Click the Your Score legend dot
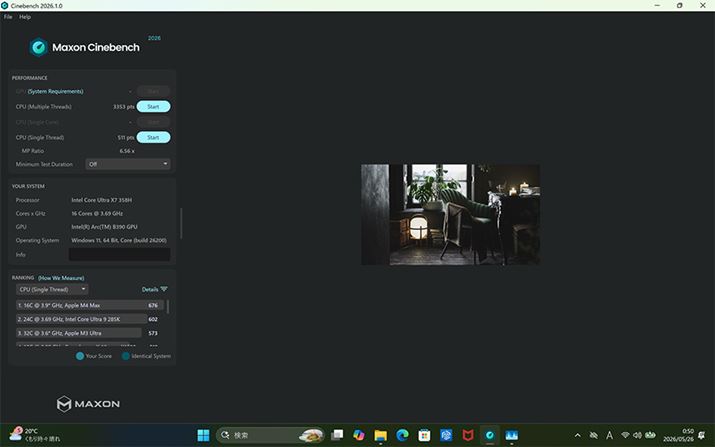The width and height of the screenshot is (715, 447). pos(80,356)
